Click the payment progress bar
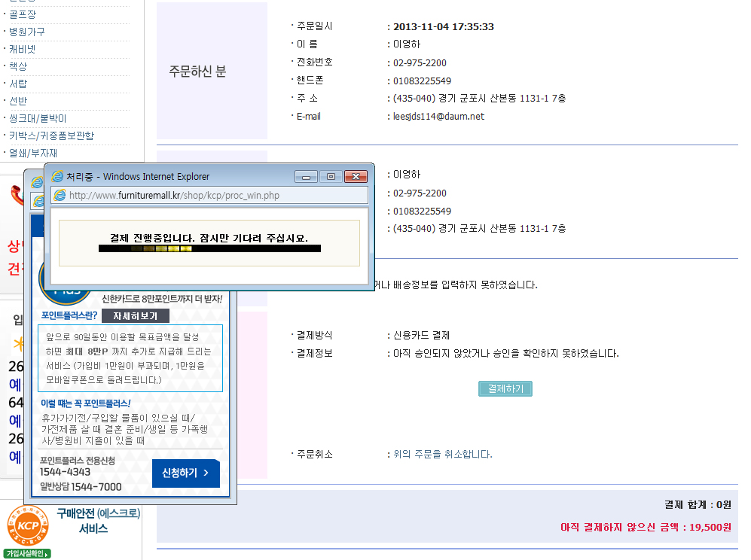Screen dimensions: 751x560 pos(209,248)
